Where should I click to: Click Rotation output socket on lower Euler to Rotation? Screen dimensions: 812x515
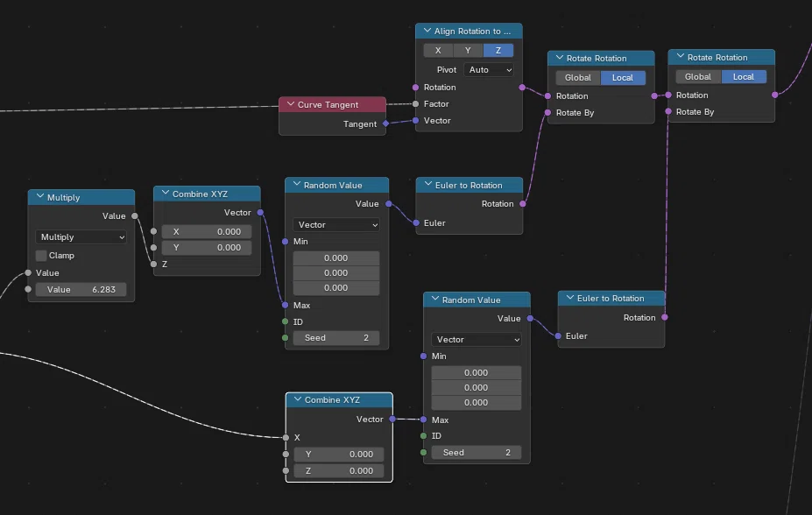[x=665, y=317]
